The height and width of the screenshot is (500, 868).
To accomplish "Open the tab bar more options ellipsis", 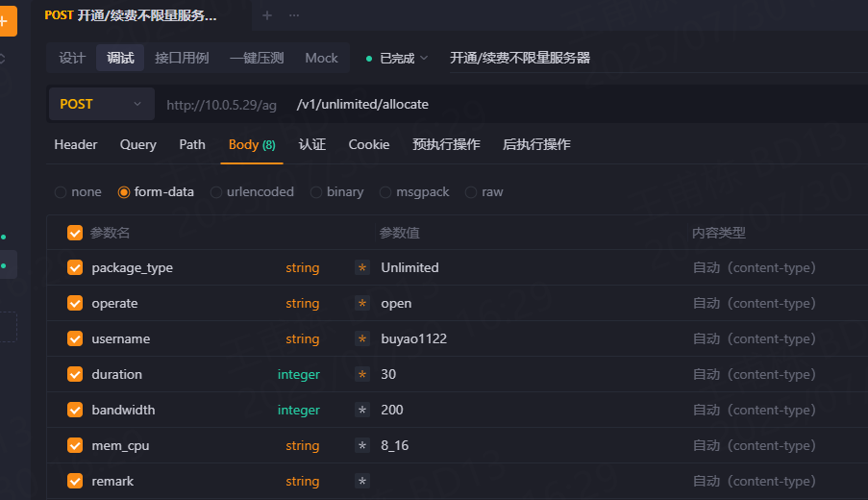I will (x=294, y=15).
